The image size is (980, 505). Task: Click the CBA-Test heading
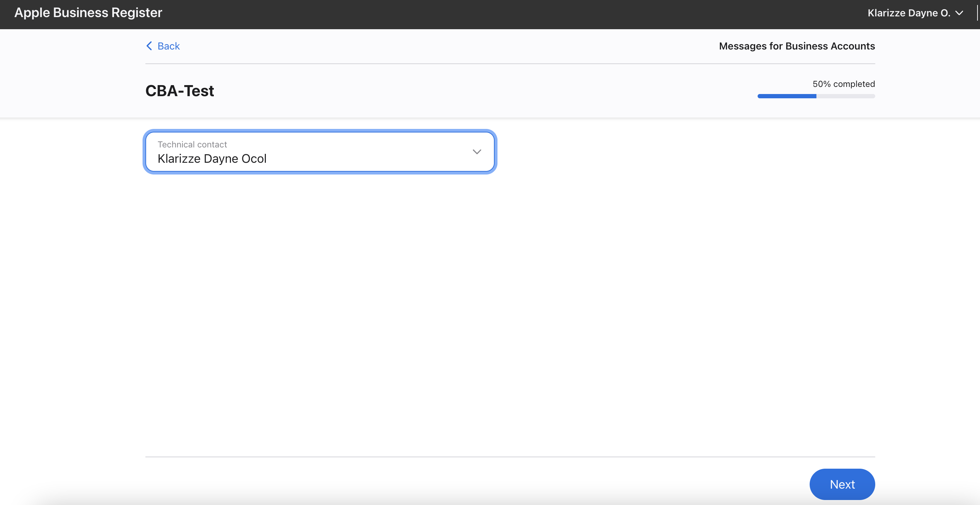[180, 91]
